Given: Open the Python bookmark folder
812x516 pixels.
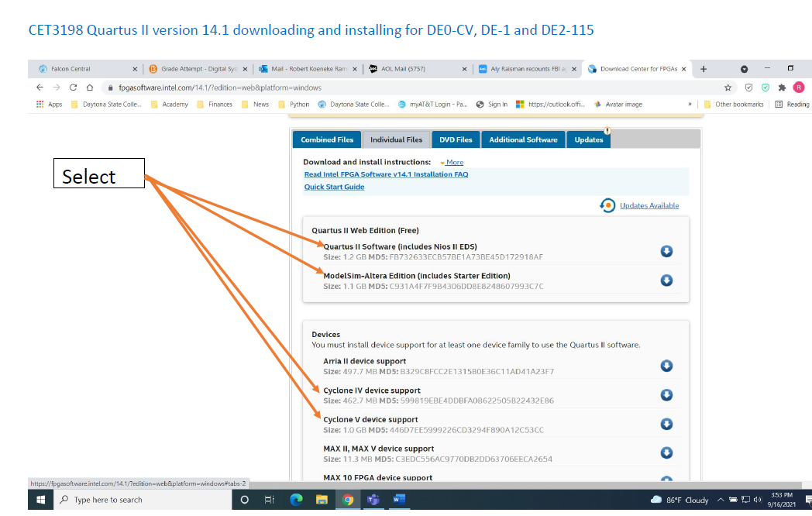Looking at the screenshot, I should (x=294, y=104).
